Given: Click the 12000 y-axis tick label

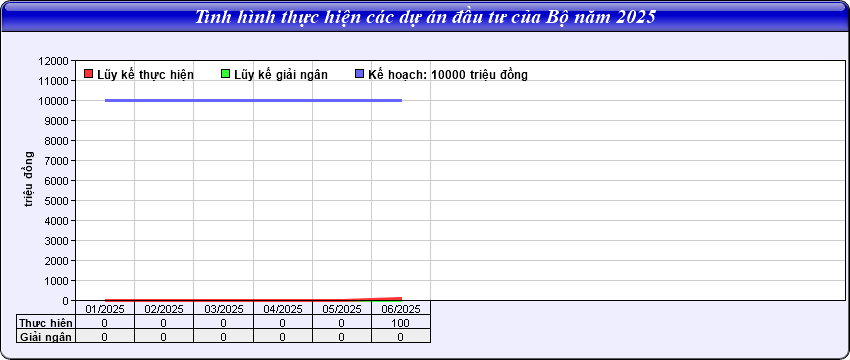Looking at the screenshot, I should pos(54,61).
